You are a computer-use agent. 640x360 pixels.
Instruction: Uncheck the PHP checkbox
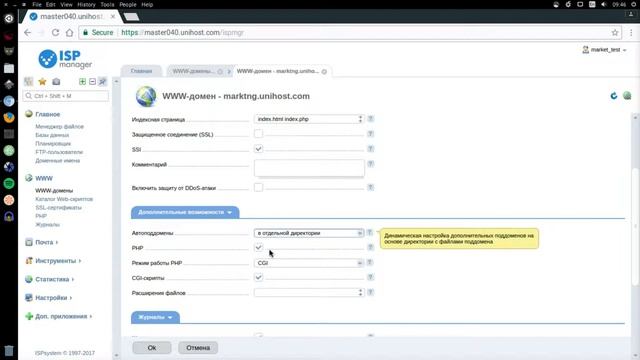(x=258, y=247)
